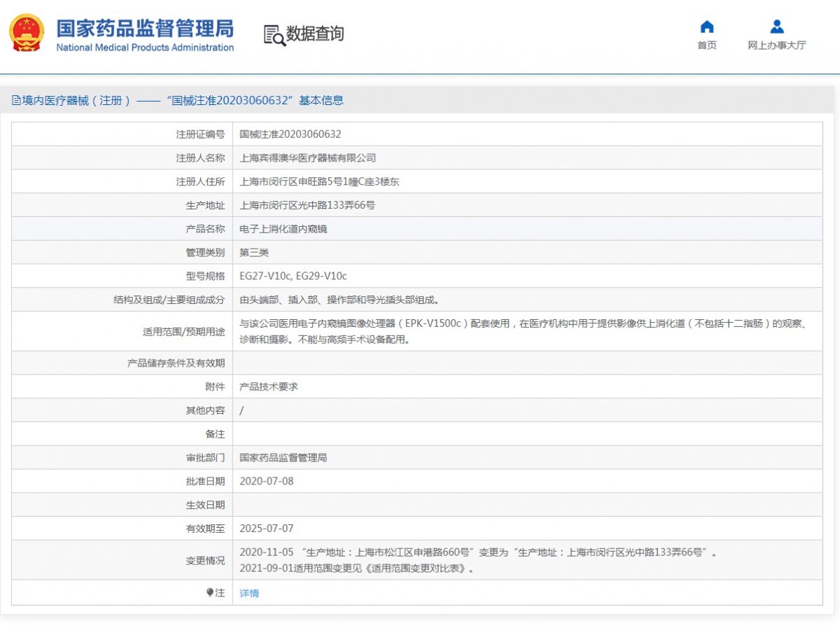Click the 国家药品监督管理局 site title
Image resolution: width=840 pixels, height=628 pixels.
pos(145,27)
